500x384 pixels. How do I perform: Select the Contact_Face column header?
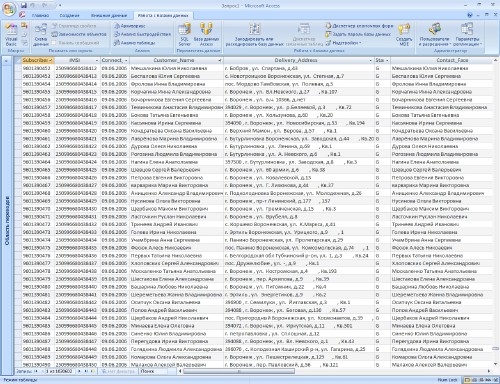442,60
